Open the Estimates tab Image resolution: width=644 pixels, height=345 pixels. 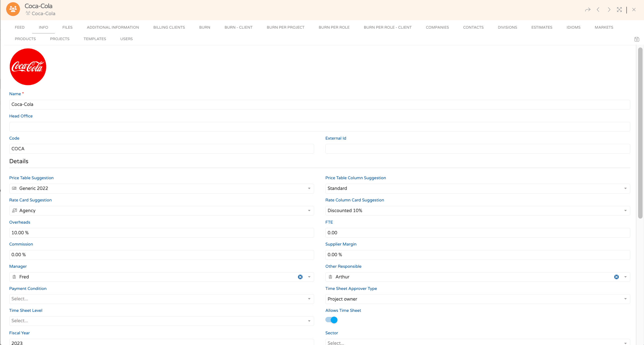[x=542, y=27]
